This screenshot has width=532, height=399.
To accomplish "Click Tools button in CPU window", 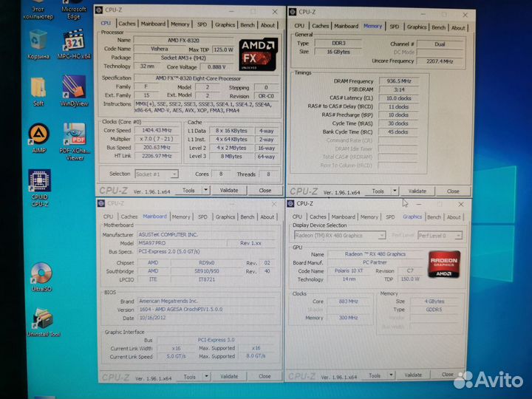I will coord(188,191).
